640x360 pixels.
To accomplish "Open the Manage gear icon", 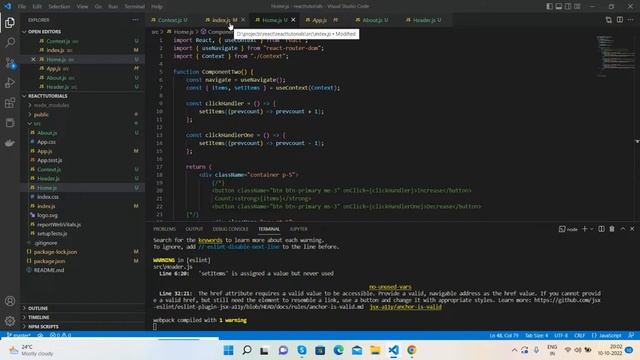I will tap(10, 321).
